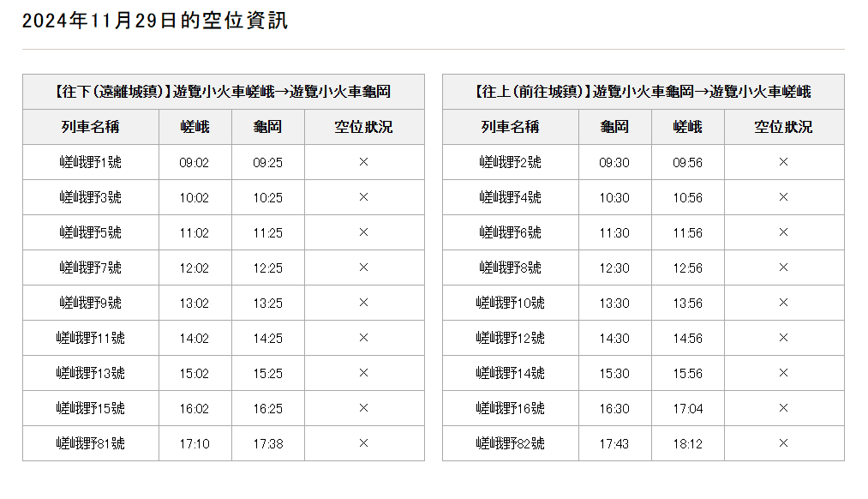Viewport: 868px width, 499px height.
Task: Click the X availability icon for 嵯峨野9號
Action: pos(363,303)
